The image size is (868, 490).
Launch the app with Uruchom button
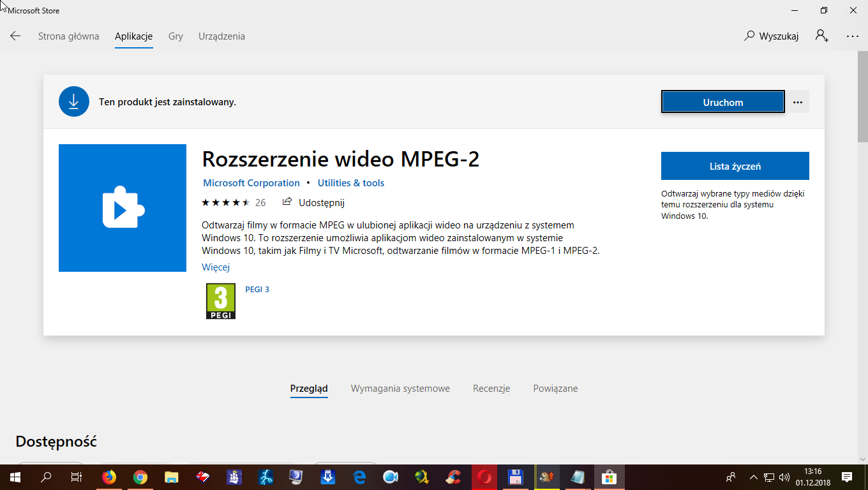[723, 102]
